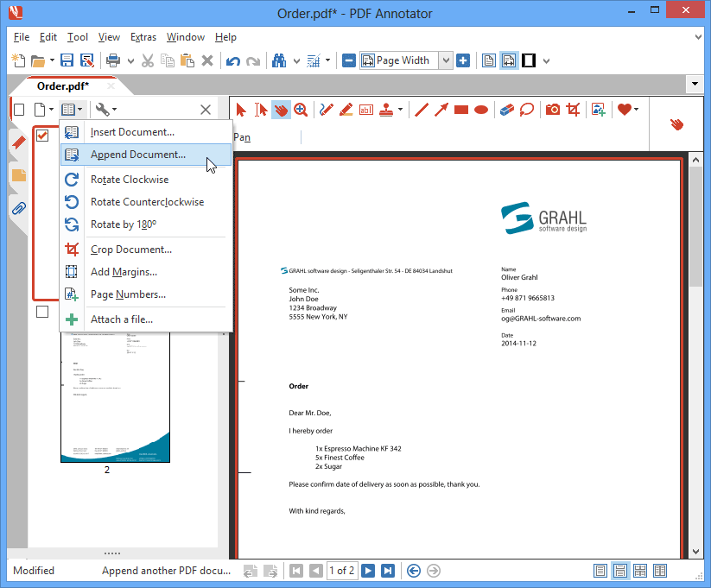Screen dimensions: 711x588
Task: Choose the Highlighter tool
Action: coord(346,109)
